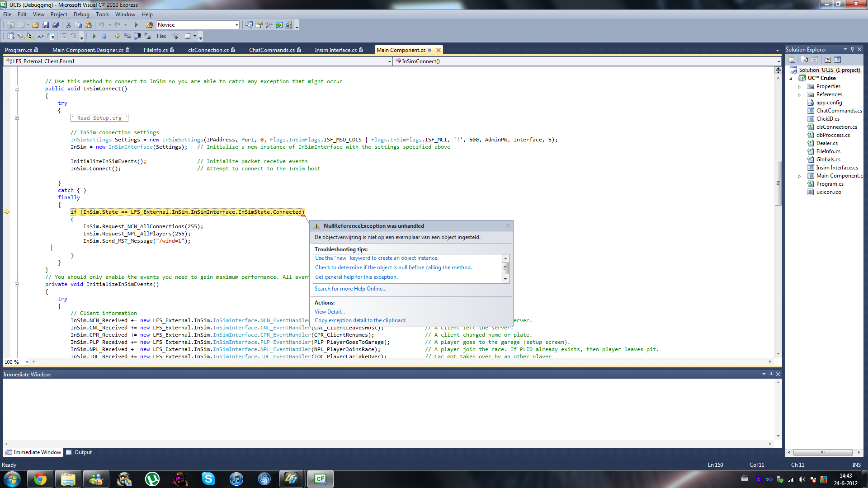This screenshot has width=868, height=488.
Task: Open the Debug menu
Action: (x=81, y=14)
